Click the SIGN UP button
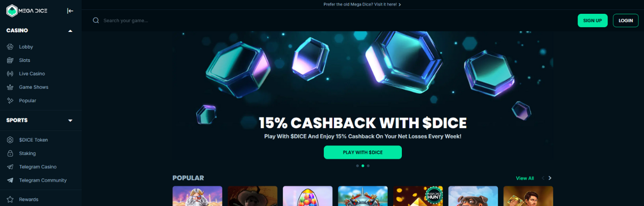This screenshot has width=644, height=206. 592,21
